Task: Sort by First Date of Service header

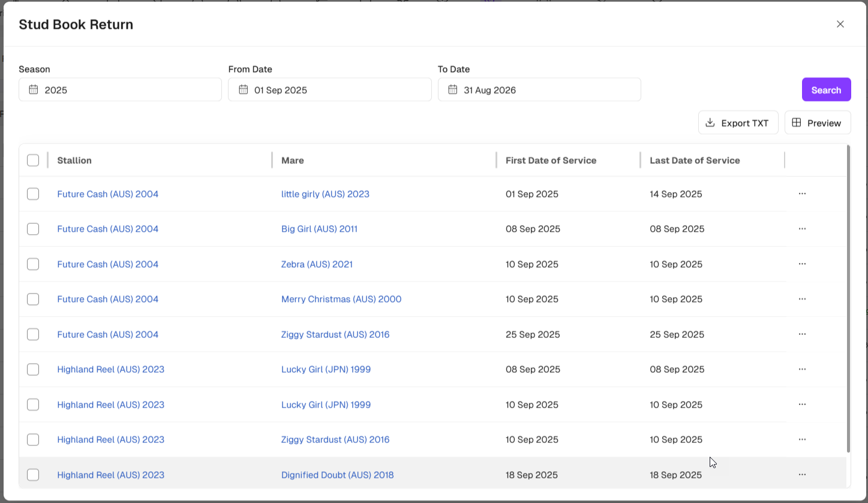Action: [x=551, y=160]
